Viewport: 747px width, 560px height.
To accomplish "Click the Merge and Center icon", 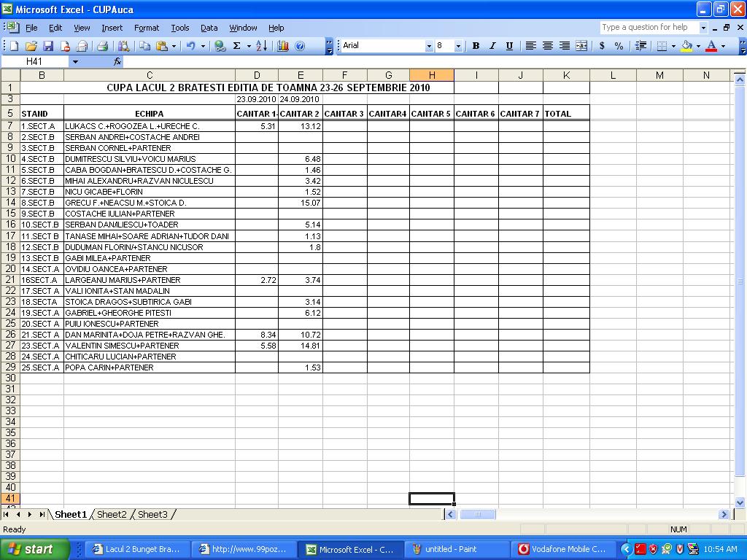I will pos(581,46).
